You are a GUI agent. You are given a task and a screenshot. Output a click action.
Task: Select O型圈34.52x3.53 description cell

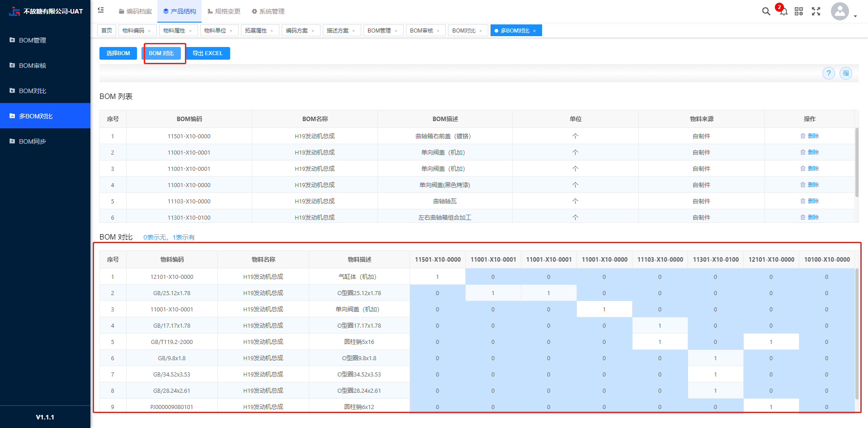(x=359, y=374)
